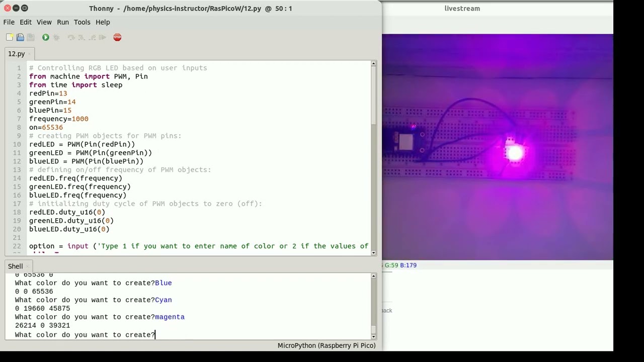644x362 pixels.
Task: Click the line 'frequency=1000' in editor
Action: [58, 119]
